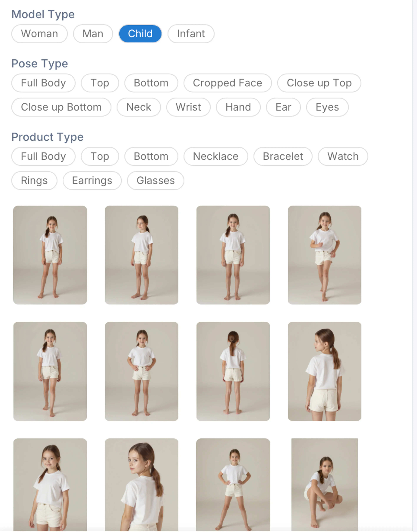417x532 pixels.
Task: Choose the Watch product type
Action: pyautogui.click(x=343, y=156)
